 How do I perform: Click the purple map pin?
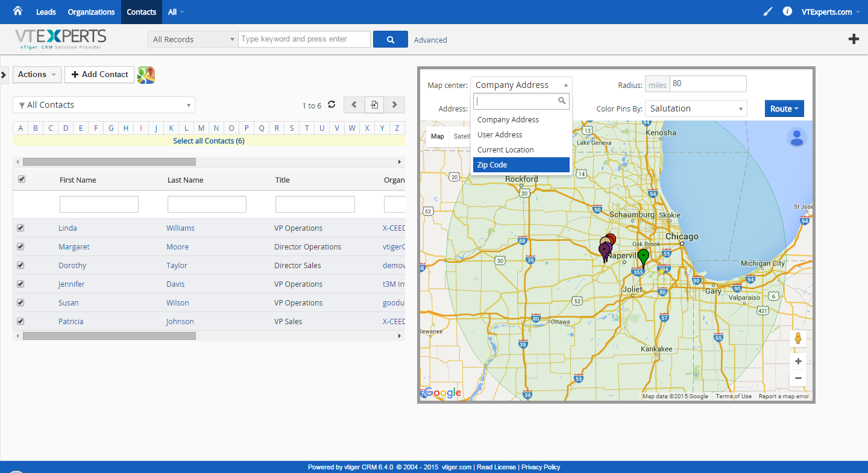pyautogui.click(x=605, y=252)
